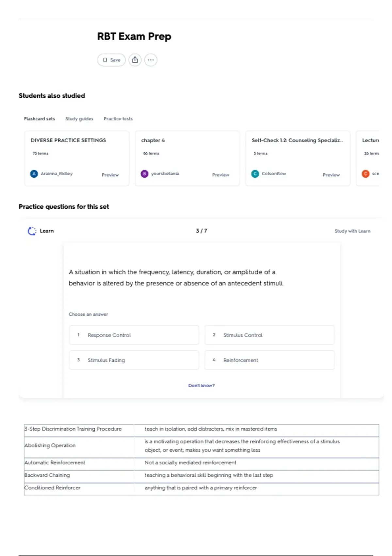Choose answer 3 Stimulus Fading

(134, 360)
